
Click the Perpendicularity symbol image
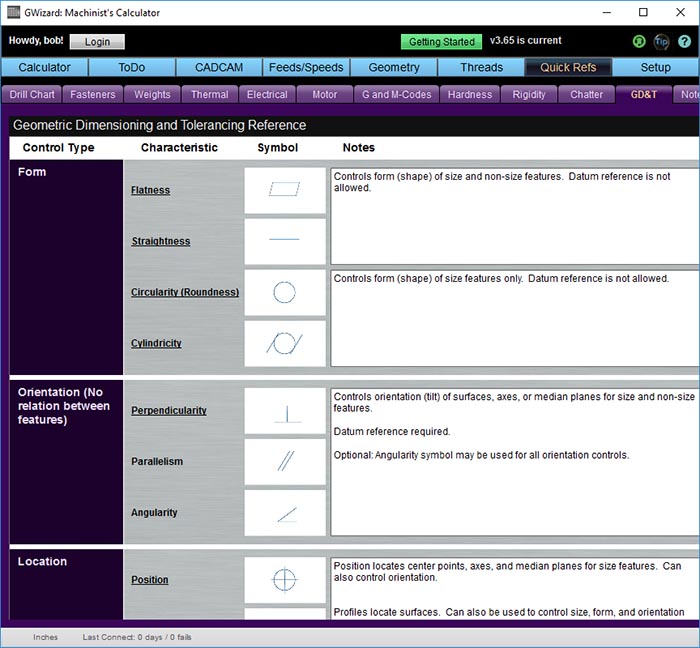tap(285, 411)
